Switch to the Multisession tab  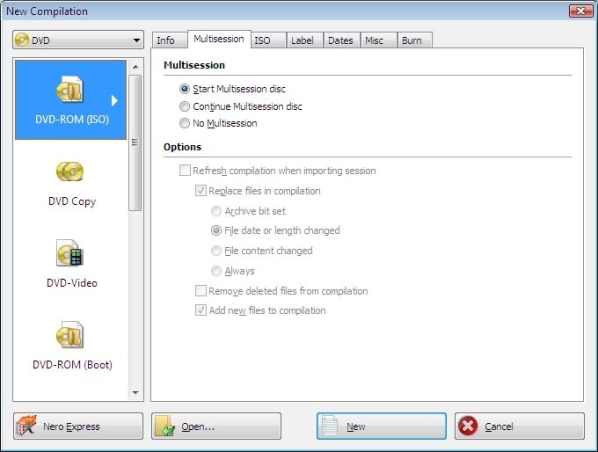[219, 39]
